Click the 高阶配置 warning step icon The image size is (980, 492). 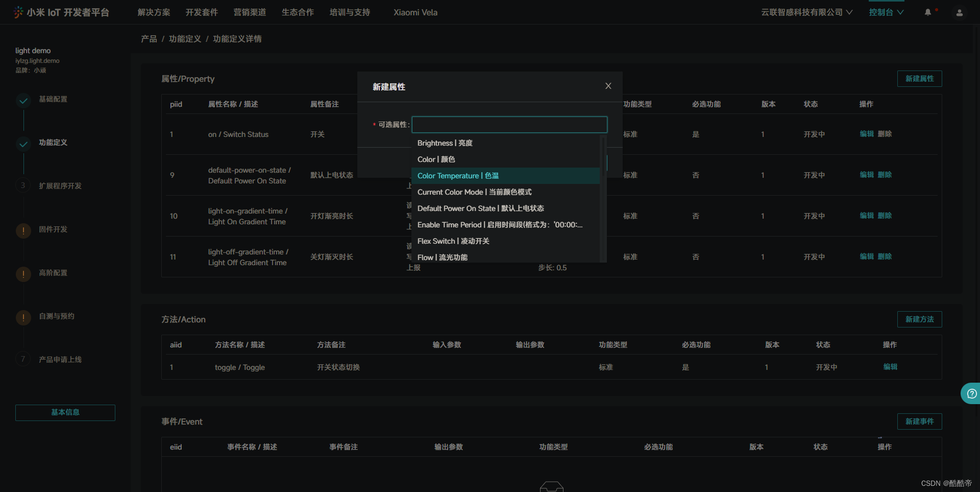coord(23,274)
